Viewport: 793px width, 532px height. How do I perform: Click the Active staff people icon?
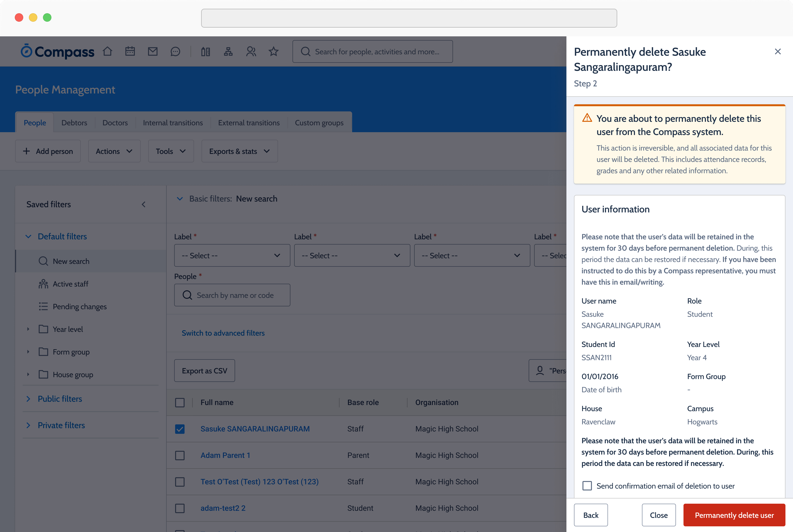point(43,284)
